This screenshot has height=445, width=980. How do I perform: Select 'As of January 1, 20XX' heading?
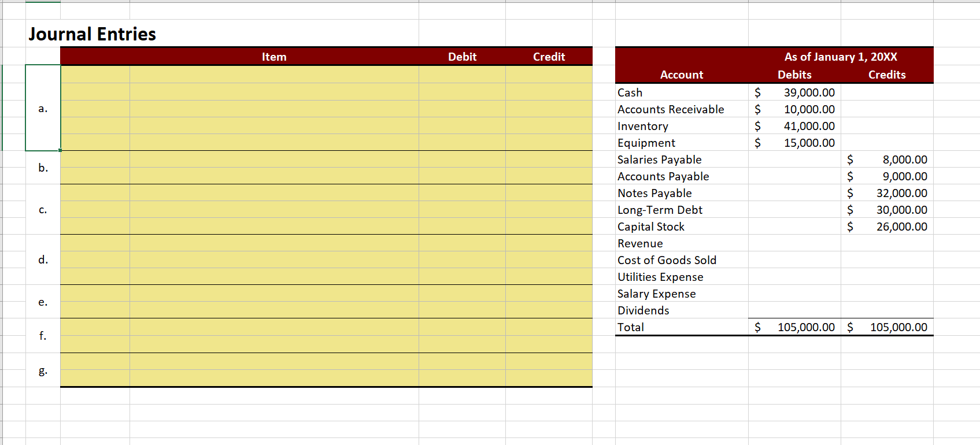click(x=841, y=57)
